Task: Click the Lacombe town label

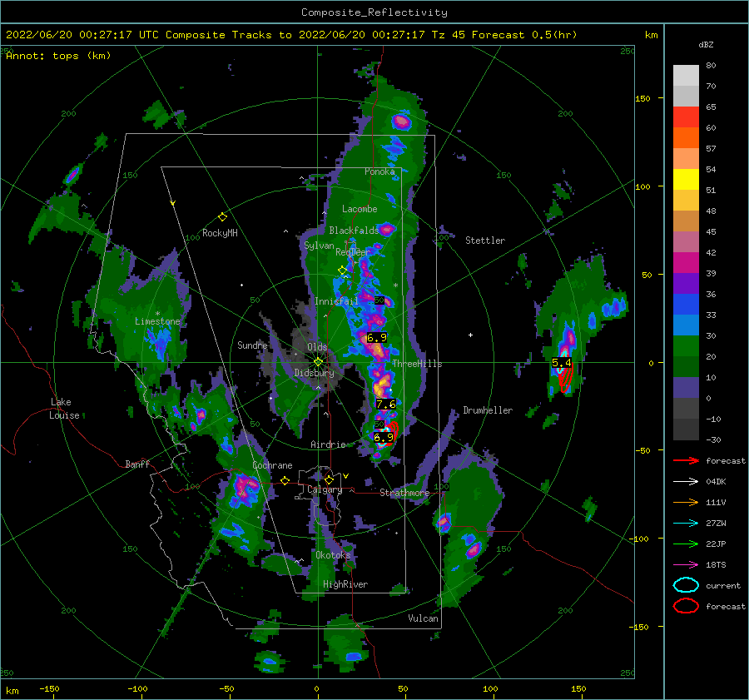Action: [360, 209]
